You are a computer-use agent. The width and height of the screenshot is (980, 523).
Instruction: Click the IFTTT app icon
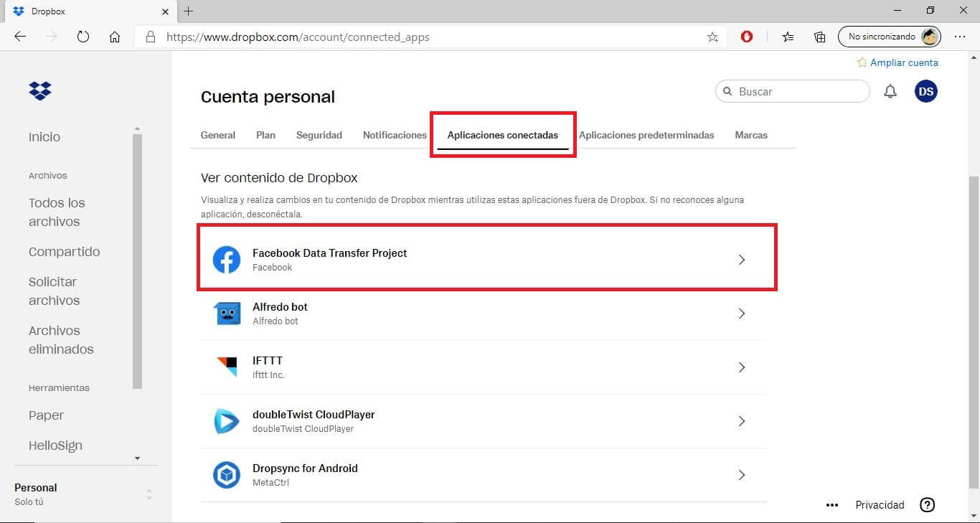tap(227, 367)
